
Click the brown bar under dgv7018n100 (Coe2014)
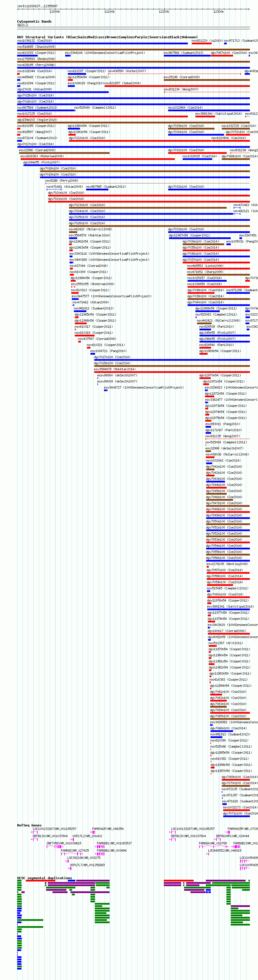point(145,171)
